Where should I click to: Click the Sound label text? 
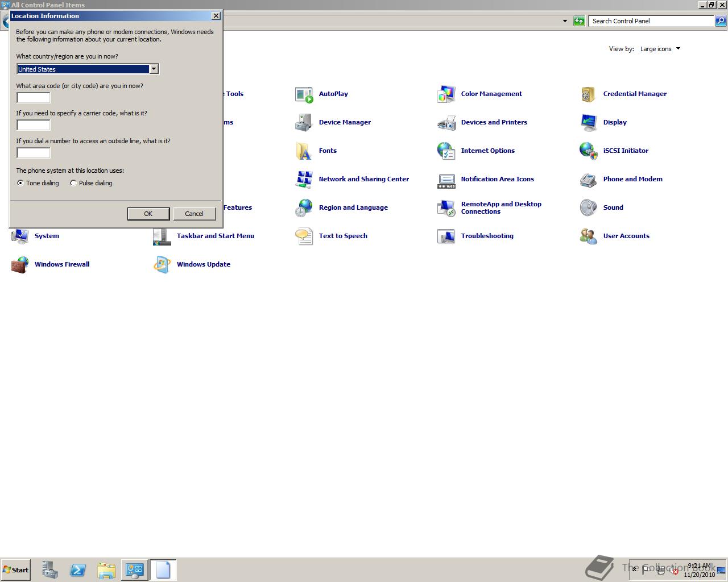point(613,207)
